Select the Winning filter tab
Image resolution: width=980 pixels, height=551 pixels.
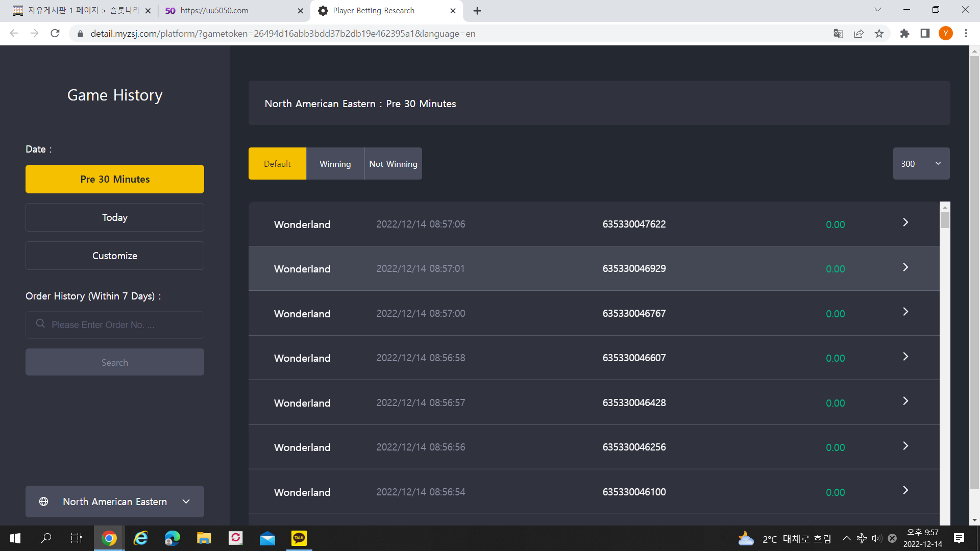[335, 164]
